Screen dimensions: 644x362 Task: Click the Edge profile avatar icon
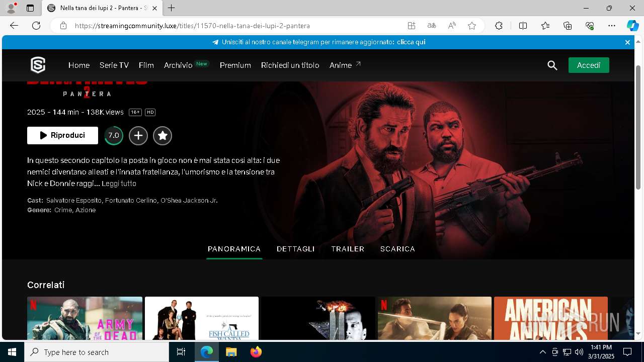coord(11,8)
